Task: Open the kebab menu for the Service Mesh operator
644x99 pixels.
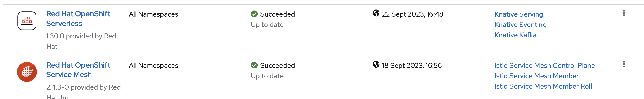Action: point(624,64)
